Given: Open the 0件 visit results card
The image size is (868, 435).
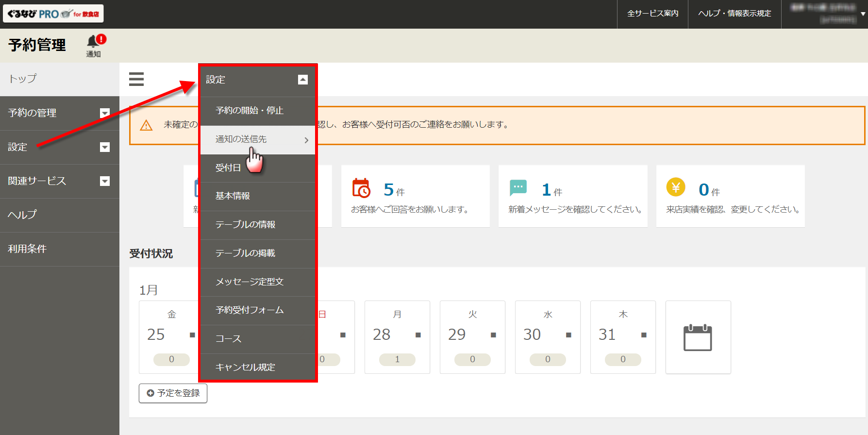Looking at the screenshot, I should (731, 196).
